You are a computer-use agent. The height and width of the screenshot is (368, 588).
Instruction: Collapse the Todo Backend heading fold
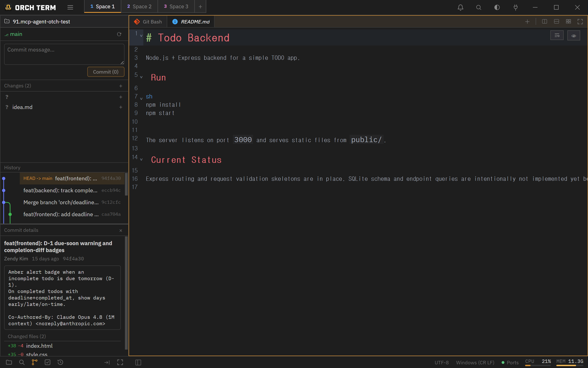pos(141,36)
